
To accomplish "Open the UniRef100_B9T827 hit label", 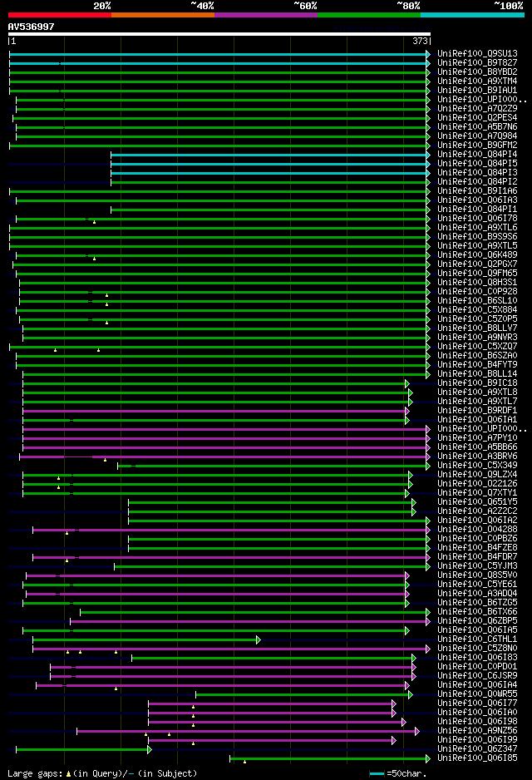I will [x=477, y=62].
